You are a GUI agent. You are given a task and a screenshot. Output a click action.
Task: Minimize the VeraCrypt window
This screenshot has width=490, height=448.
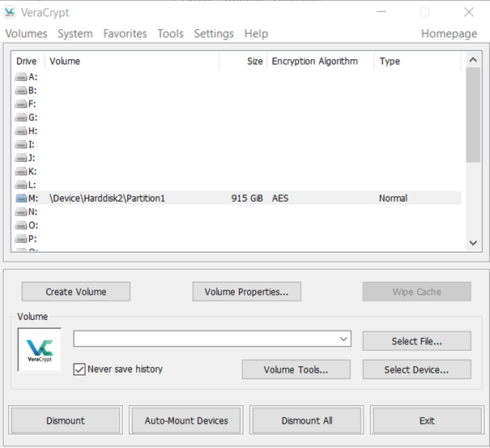coord(381,12)
